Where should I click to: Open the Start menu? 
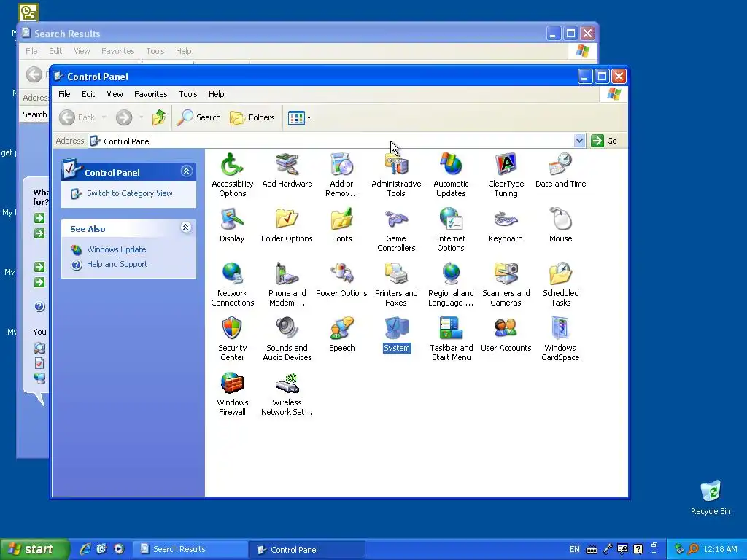tap(34, 550)
